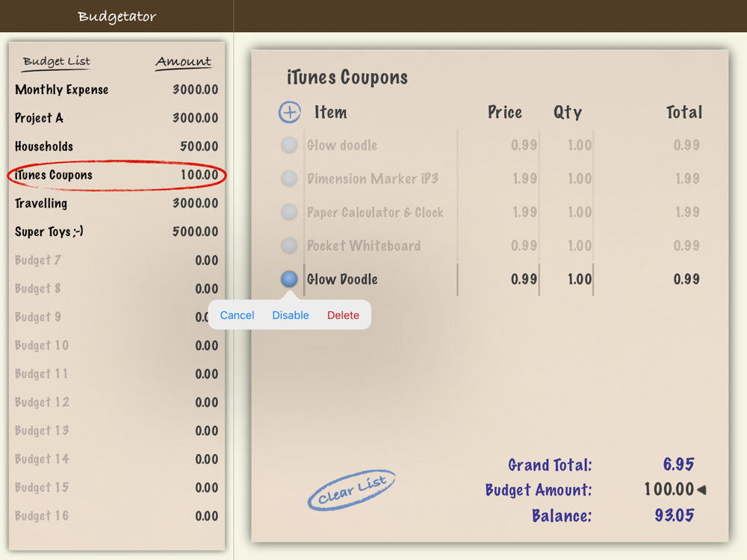
Task: Select the iTunes Coupons budget row
Action: coord(117,175)
